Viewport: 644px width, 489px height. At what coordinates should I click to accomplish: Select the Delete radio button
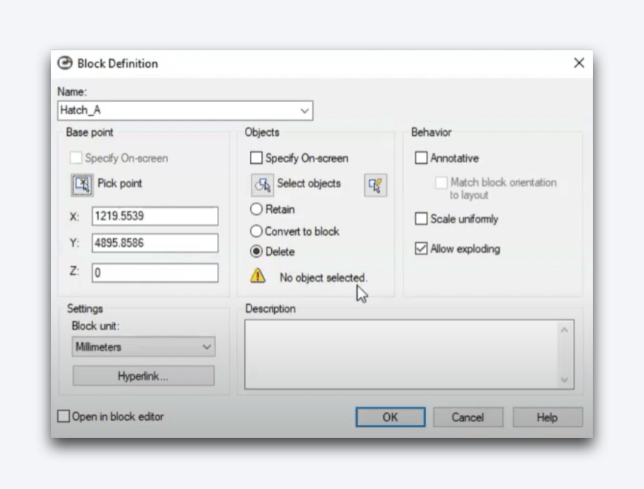point(257,252)
